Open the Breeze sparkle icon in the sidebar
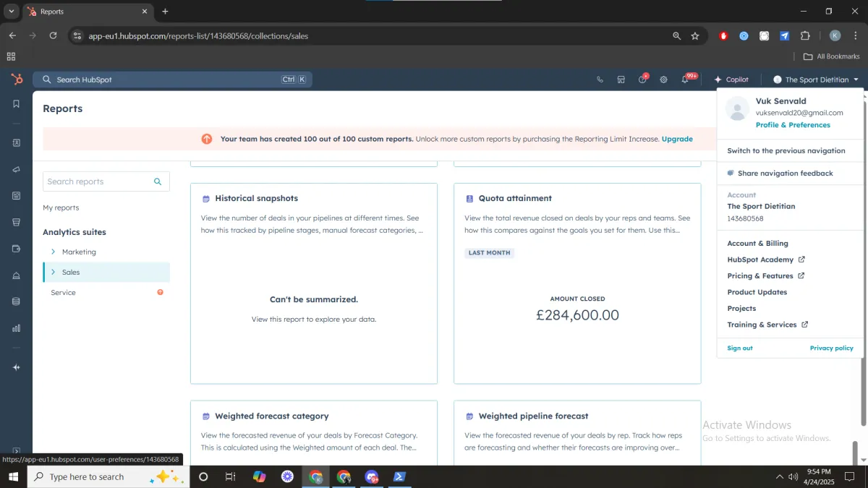 click(x=16, y=367)
